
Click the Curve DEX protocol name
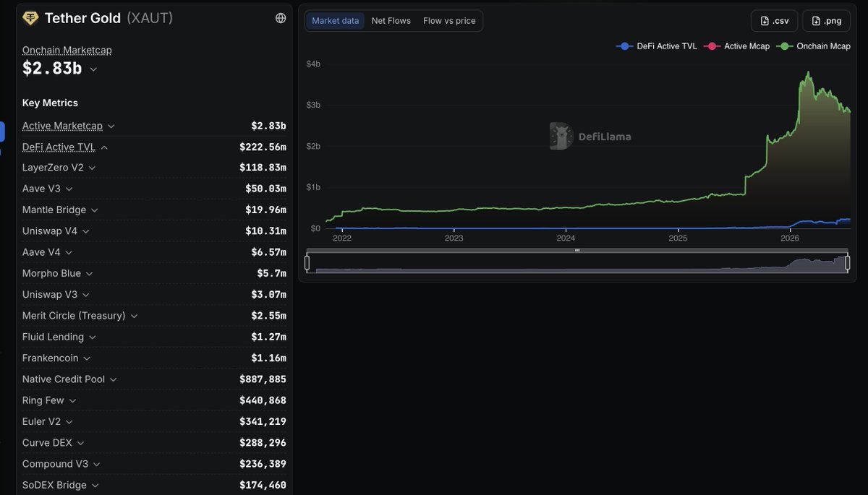click(x=47, y=443)
